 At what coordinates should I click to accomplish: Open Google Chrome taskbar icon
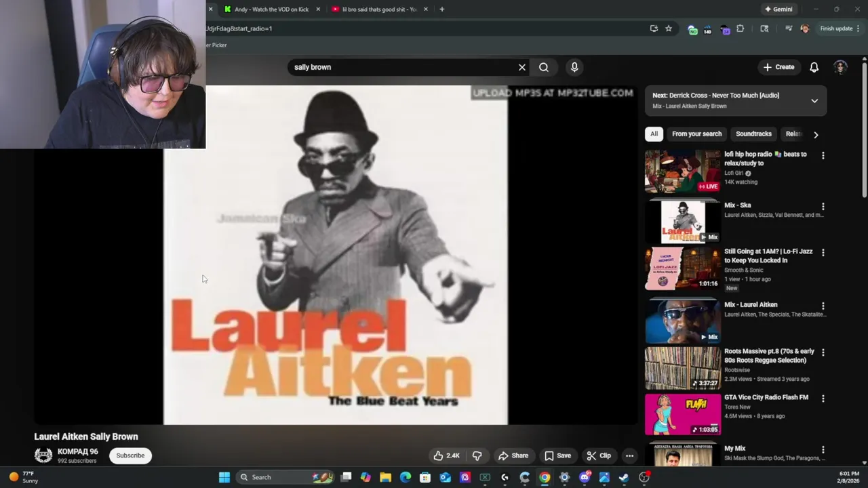point(545,477)
